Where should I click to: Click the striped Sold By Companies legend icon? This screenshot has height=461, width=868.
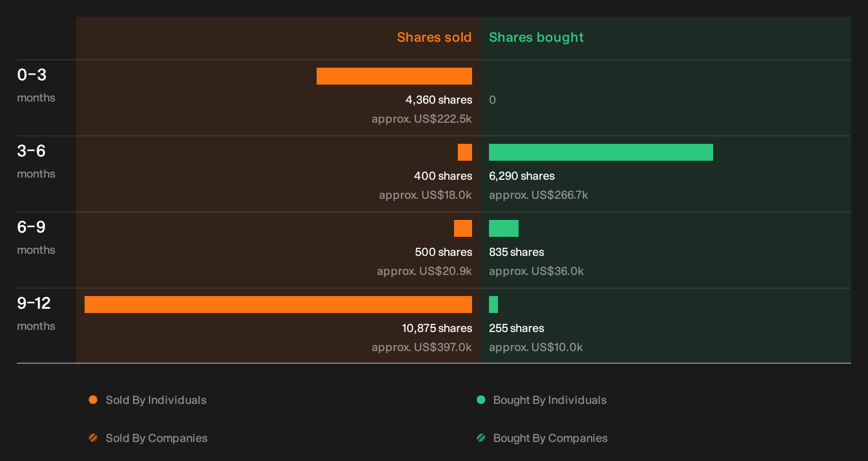[93, 438]
